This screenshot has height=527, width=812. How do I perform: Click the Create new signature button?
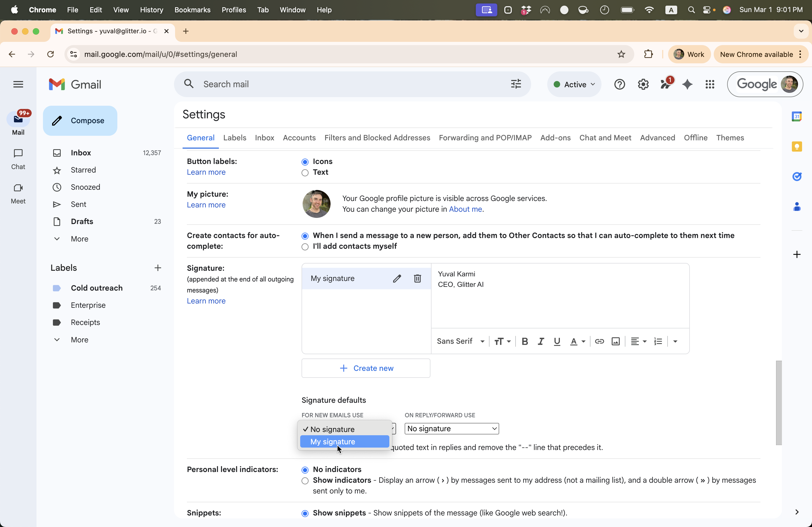click(x=366, y=368)
